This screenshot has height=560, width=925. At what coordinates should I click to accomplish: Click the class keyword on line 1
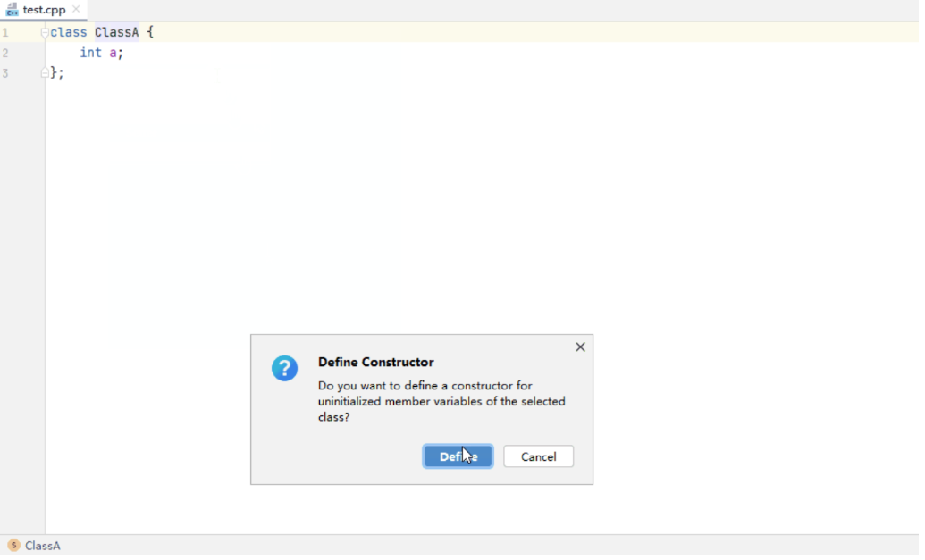[69, 32]
